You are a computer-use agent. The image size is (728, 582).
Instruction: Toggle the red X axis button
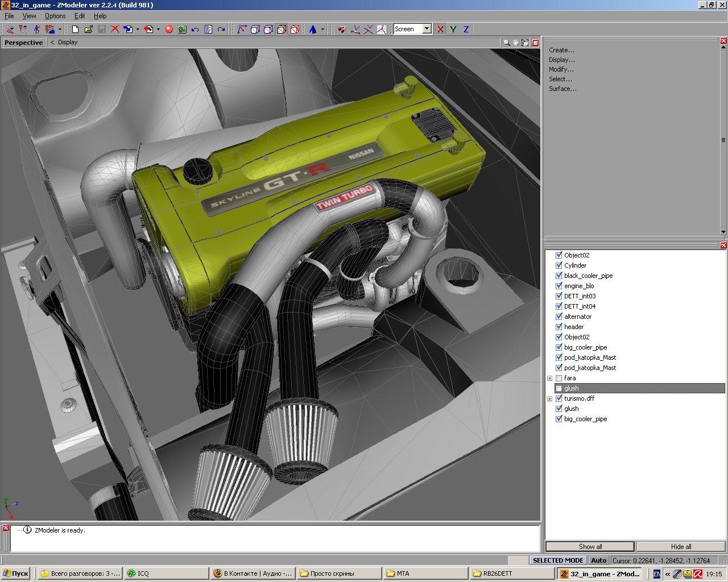[440, 29]
